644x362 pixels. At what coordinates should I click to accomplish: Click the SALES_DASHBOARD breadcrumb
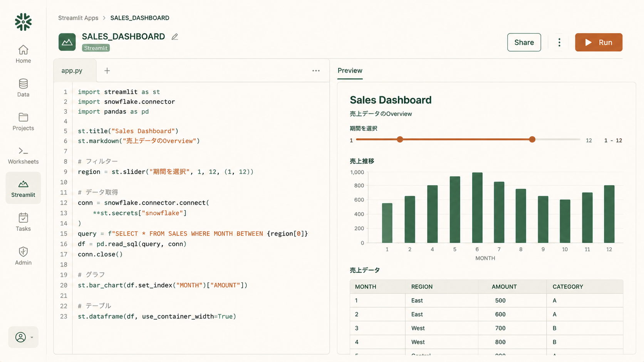[140, 18]
